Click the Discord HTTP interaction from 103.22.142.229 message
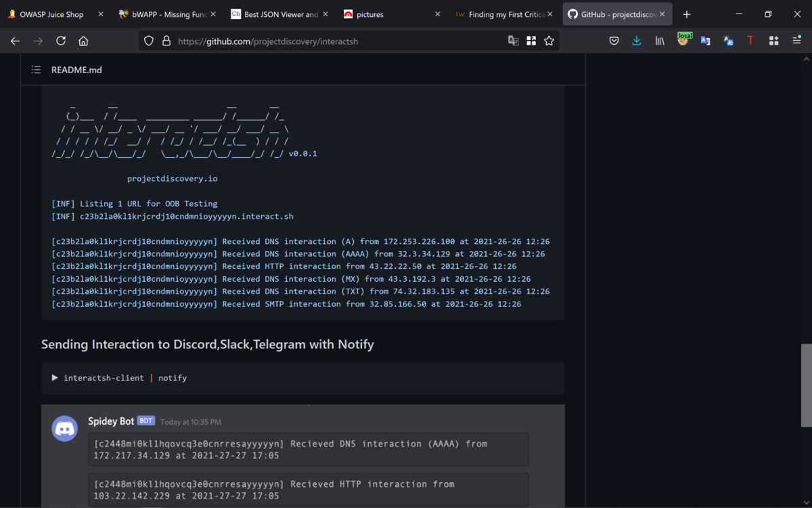The height and width of the screenshot is (508, 812). click(309, 490)
